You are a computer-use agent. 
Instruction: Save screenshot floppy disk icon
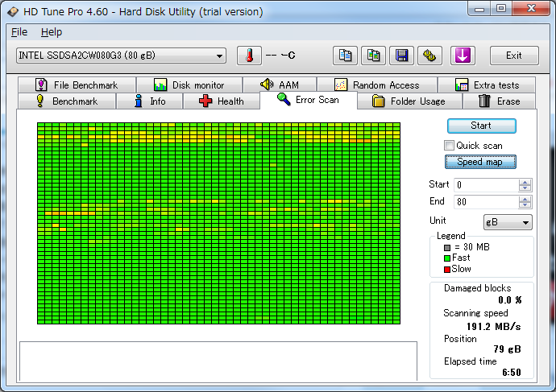(401, 56)
